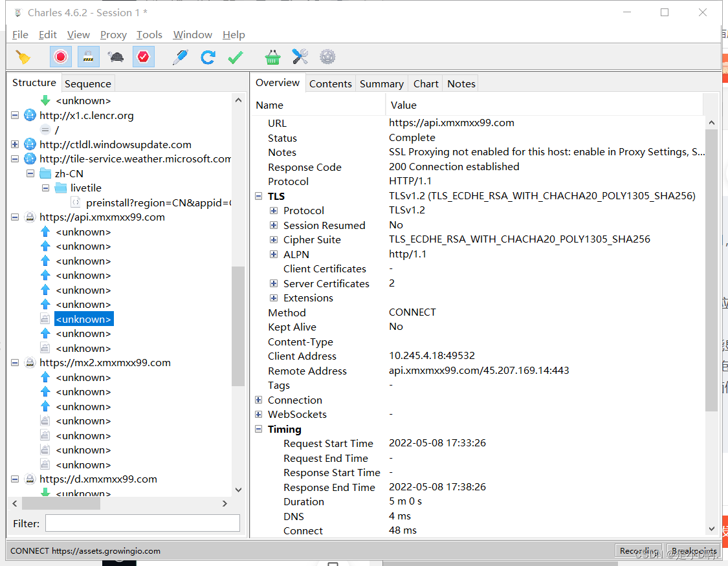Click the Recording status button
Viewport: 728px width, 566px height.
click(639, 550)
